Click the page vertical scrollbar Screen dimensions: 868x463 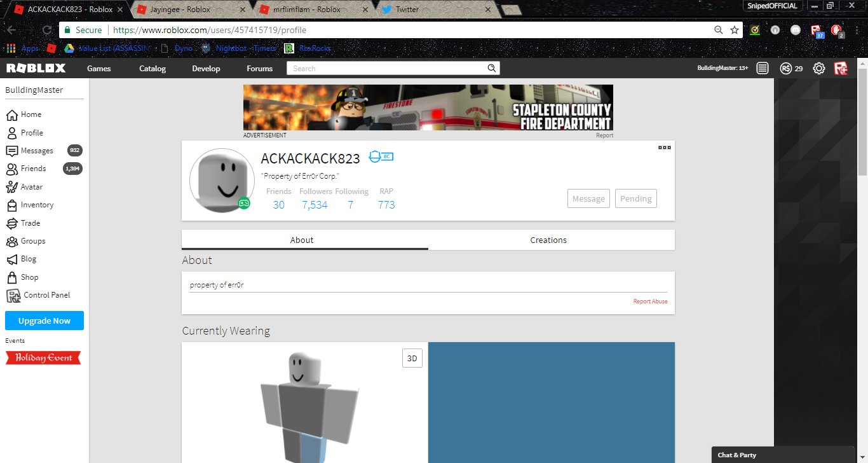[x=862, y=121]
